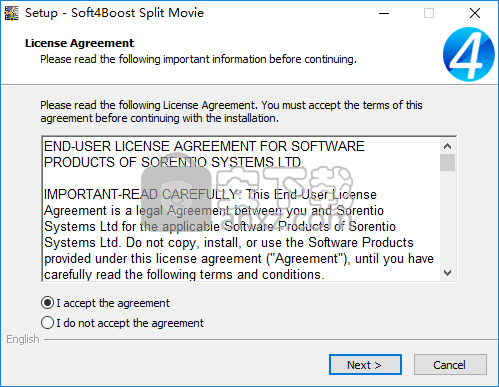Click the window title text Setup - Soft4Boost

(114, 13)
